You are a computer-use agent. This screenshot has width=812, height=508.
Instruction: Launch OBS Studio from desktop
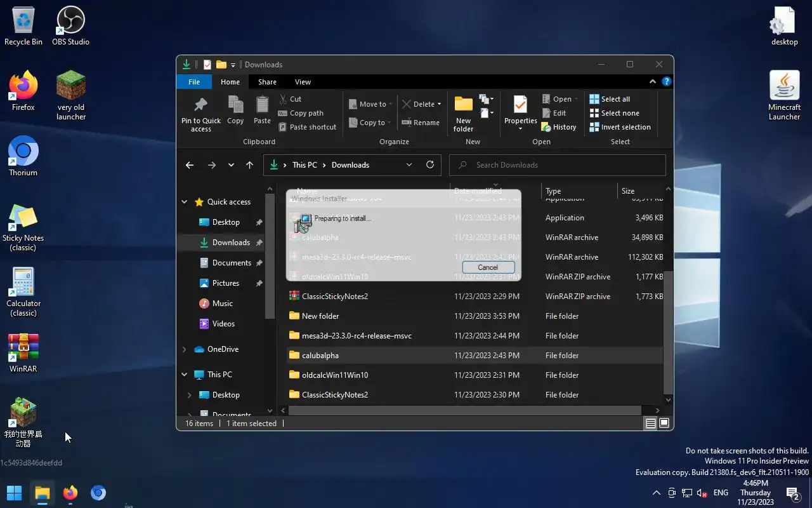[70, 26]
